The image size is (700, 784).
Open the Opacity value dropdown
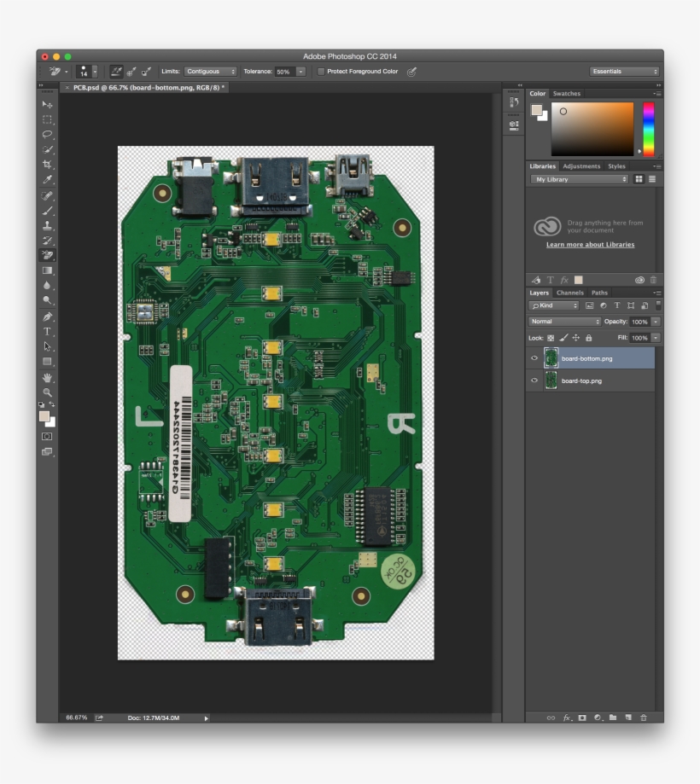coord(656,322)
